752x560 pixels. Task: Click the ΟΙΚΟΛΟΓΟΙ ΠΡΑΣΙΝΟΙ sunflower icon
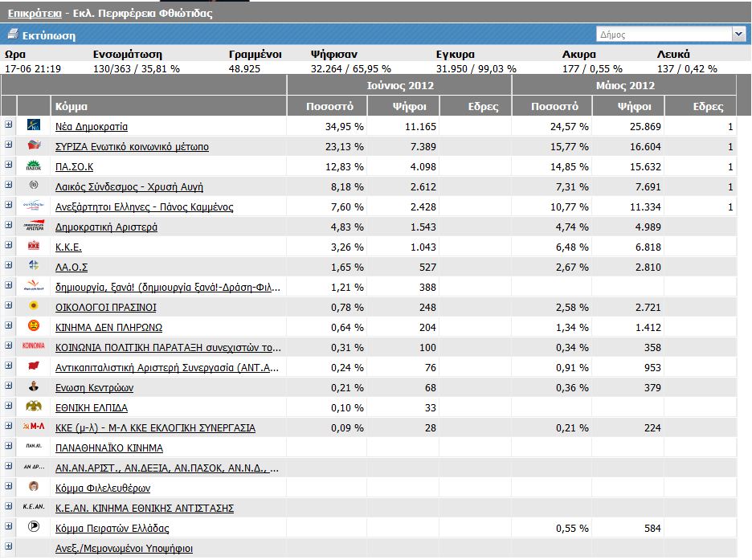(34, 307)
